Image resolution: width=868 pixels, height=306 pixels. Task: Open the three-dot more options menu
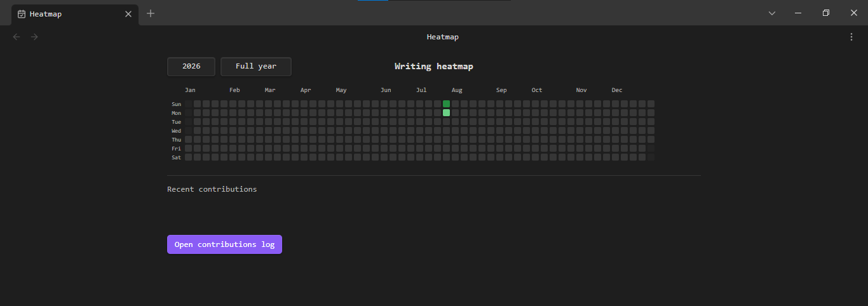(851, 37)
